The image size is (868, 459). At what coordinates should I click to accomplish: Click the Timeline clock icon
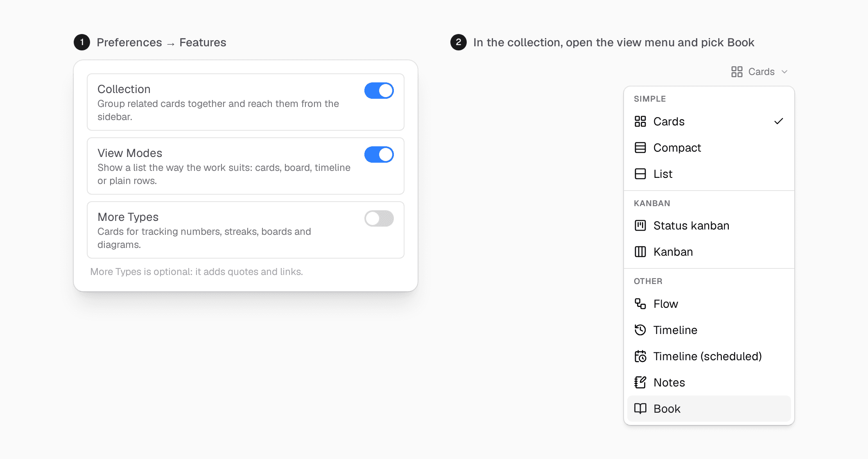pos(640,330)
